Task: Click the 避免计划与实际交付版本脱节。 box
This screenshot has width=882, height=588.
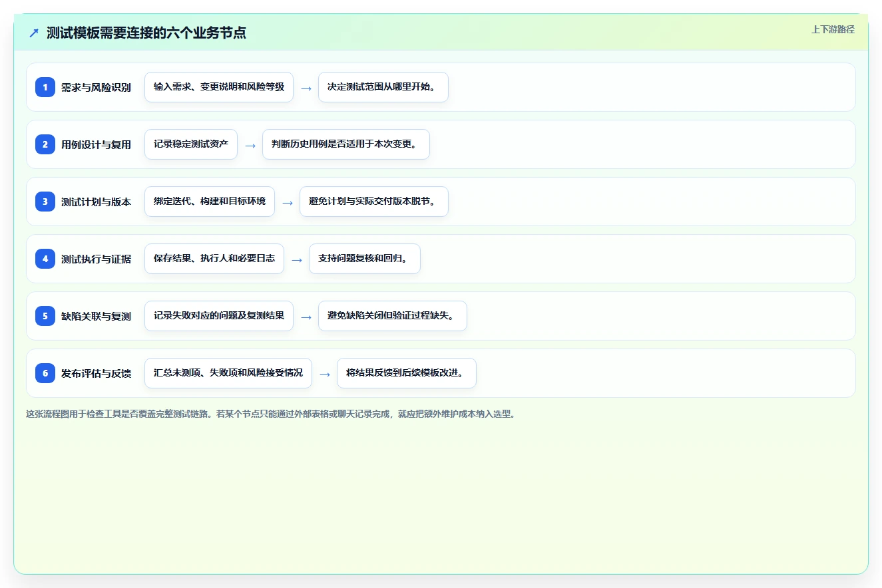Action: [x=374, y=202]
